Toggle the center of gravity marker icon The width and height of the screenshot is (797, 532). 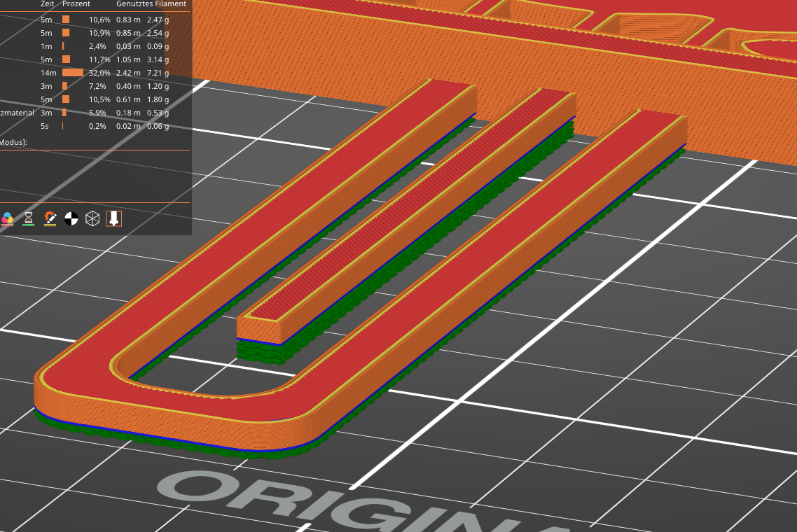point(71,218)
